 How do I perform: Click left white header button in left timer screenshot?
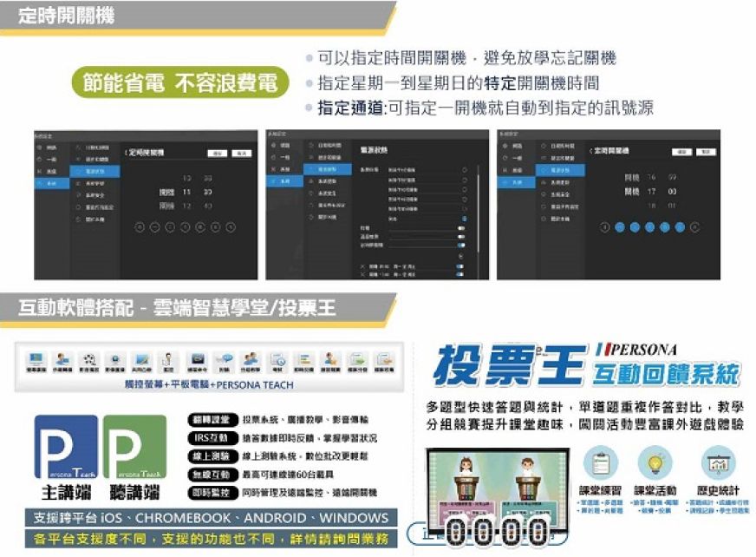click(x=218, y=153)
